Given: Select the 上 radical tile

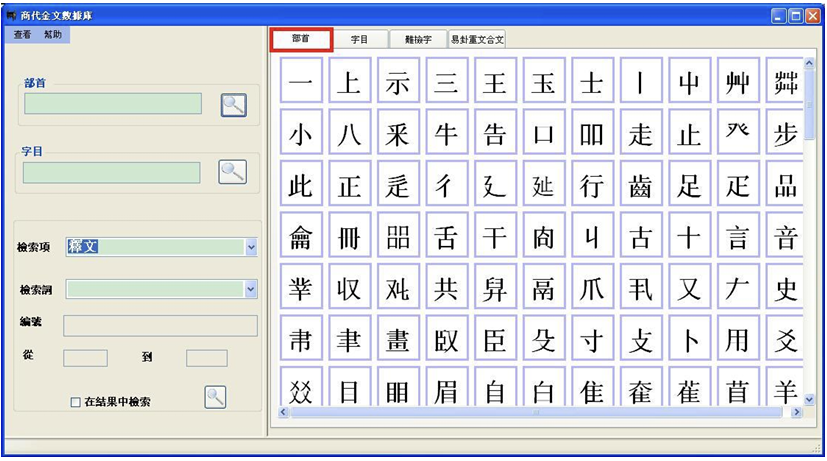Looking at the screenshot, I should pos(350,80).
